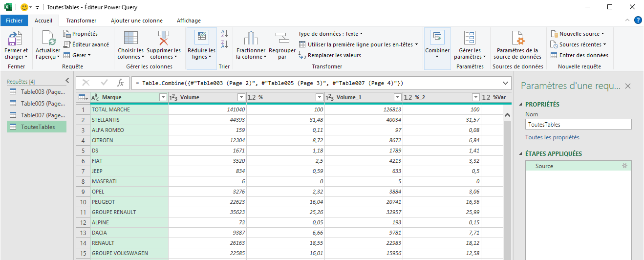Select the PEUGEOT cell
This screenshot has width=644, height=260.
[129, 202]
